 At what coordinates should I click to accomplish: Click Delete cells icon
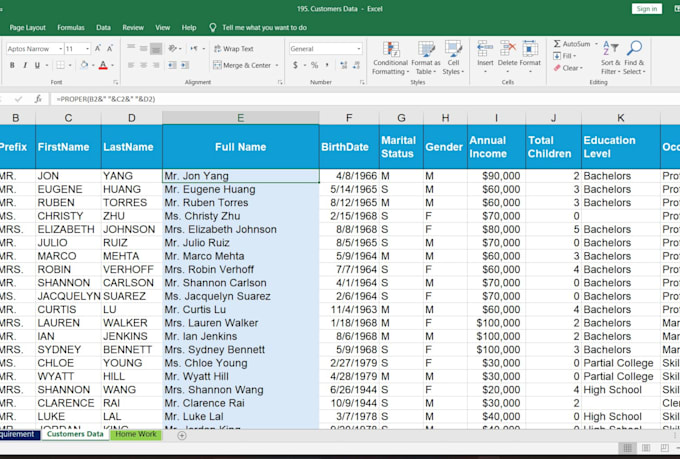pyautogui.click(x=507, y=49)
